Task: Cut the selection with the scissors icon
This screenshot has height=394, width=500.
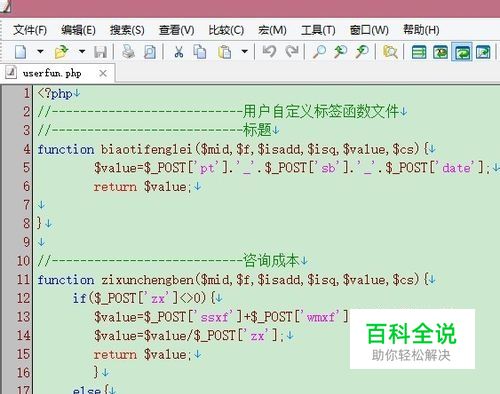Action: (x=179, y=52)
